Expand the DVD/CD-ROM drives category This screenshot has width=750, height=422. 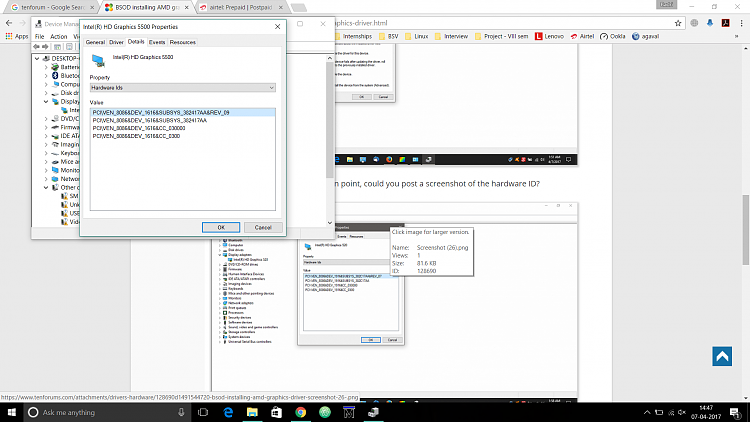coord(46,119)
